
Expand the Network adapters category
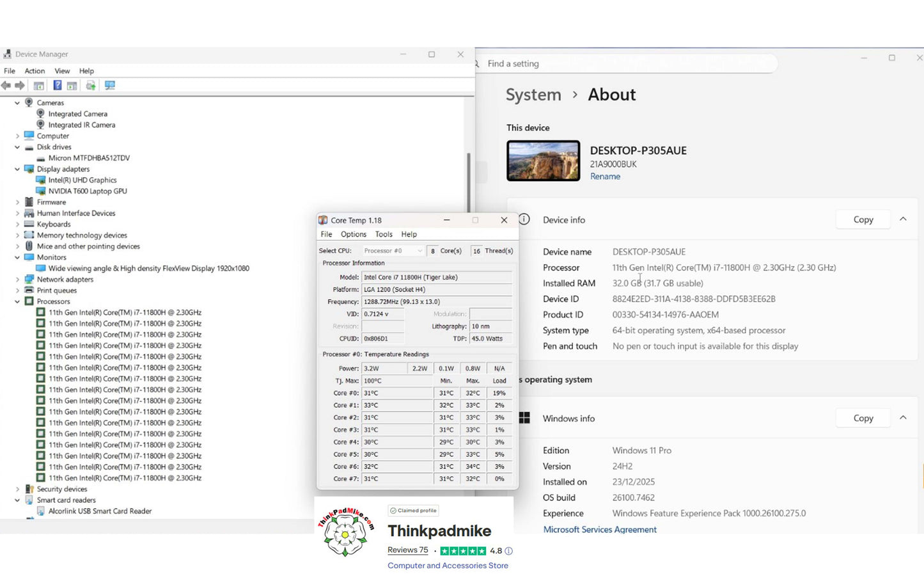point(17,280)
